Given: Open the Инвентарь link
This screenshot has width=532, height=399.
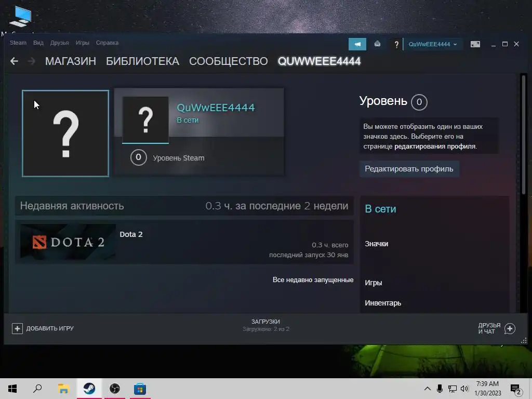Looking at the screenshot, I should 383,303.
